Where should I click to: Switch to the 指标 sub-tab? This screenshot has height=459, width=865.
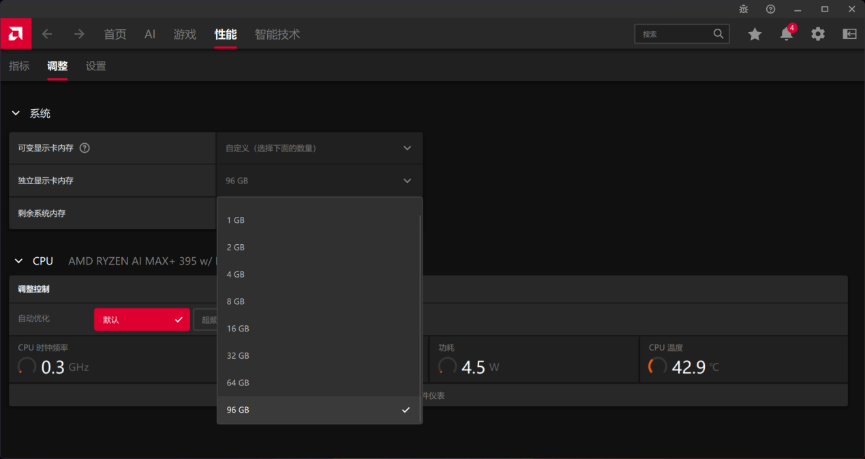pyautogui.click(x=19, y=66)
